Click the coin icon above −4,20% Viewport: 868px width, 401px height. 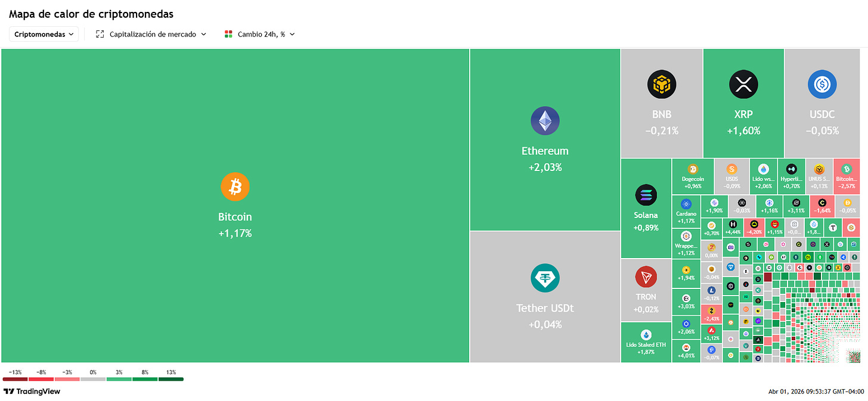tap(754, 225)
